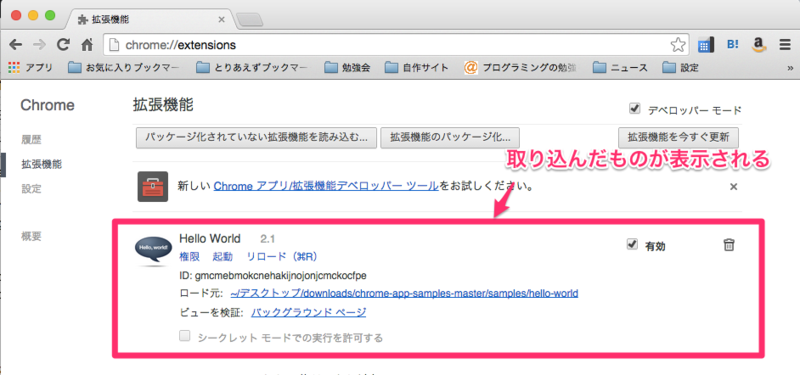Open 概要 in the Chrome sidebar
Screen dimensions: 800x375
click(x=31, y=236)
